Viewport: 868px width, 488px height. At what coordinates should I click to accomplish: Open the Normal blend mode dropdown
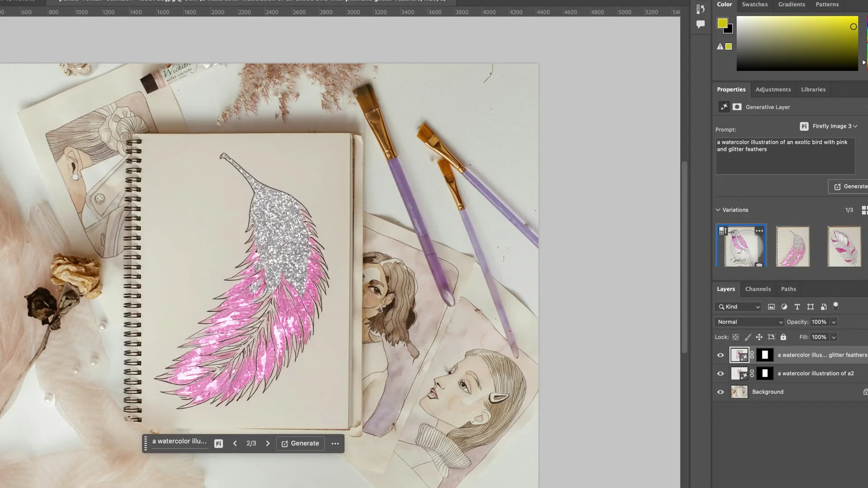(x=749, y=322)
